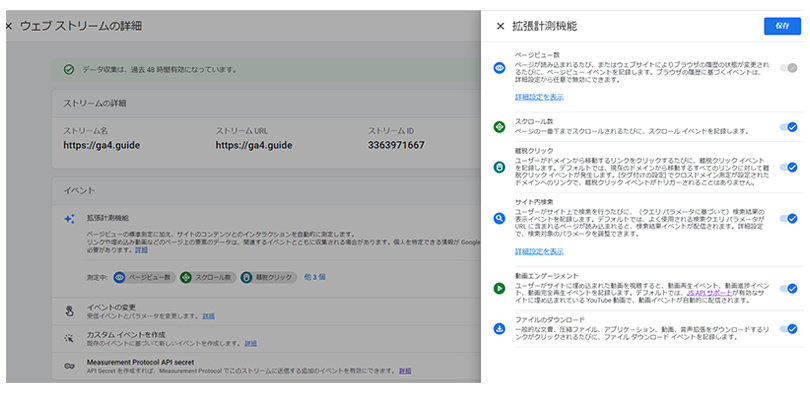Open 詳細 link for Measurement Protocol API secret

pyautogui.click(x=406, y=371)
